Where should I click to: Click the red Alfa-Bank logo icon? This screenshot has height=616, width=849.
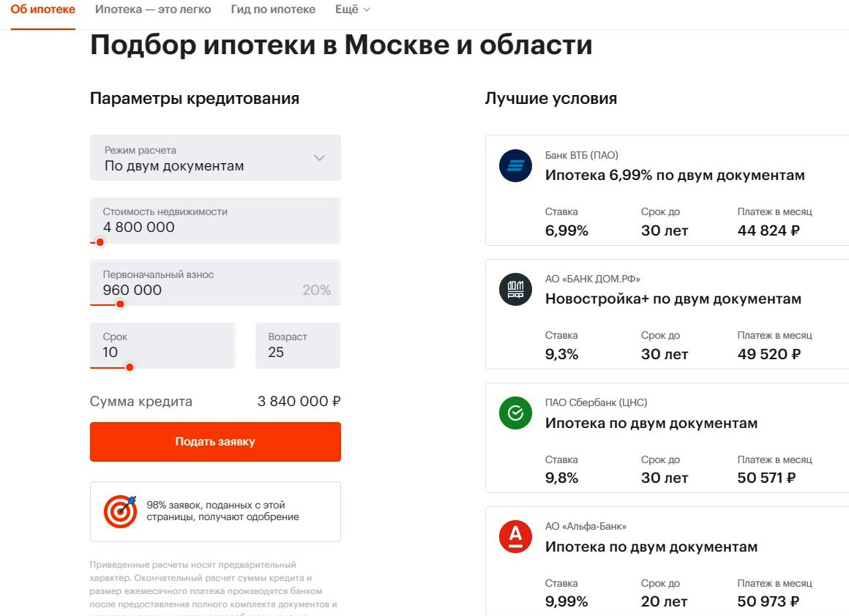515,536
